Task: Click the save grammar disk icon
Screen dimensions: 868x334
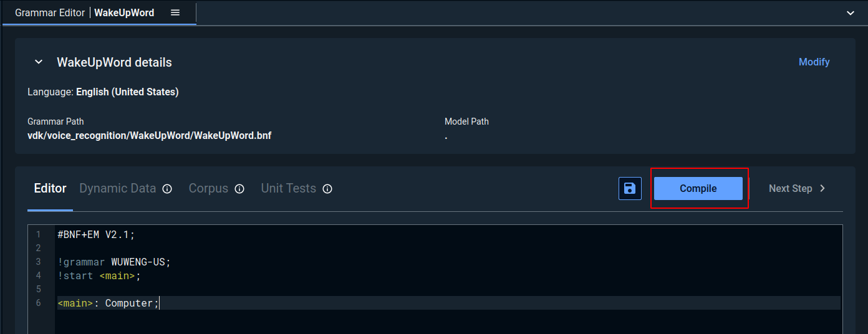Action: click(630, 188)
